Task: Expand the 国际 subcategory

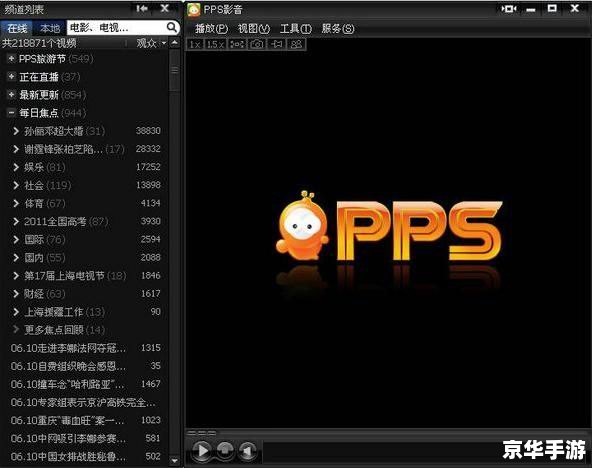Action: (x=16, y=240)
